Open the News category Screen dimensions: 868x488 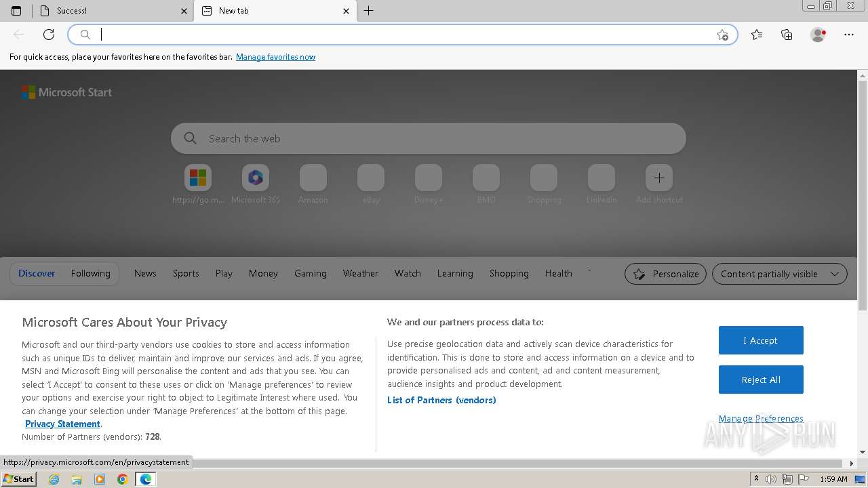[x=145, y=274]
